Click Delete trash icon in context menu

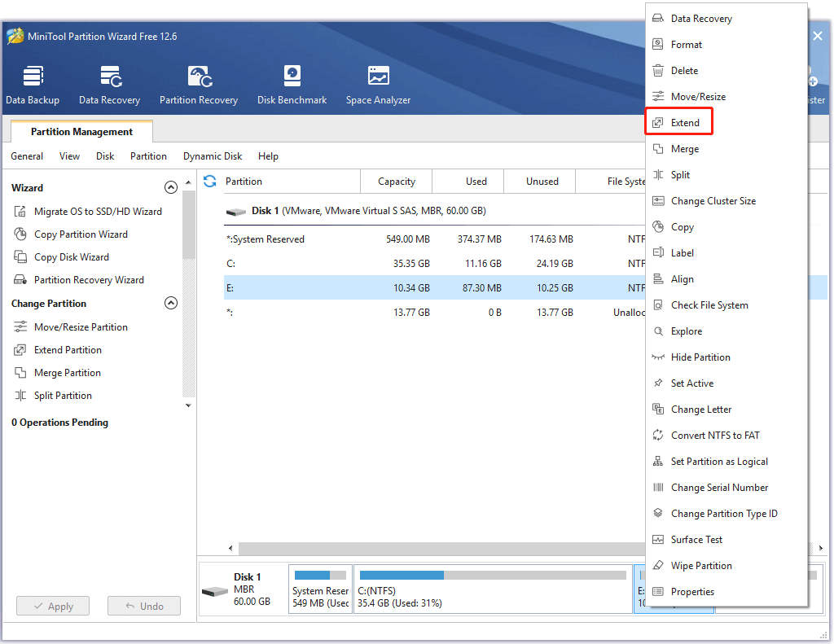coord(658,70)
